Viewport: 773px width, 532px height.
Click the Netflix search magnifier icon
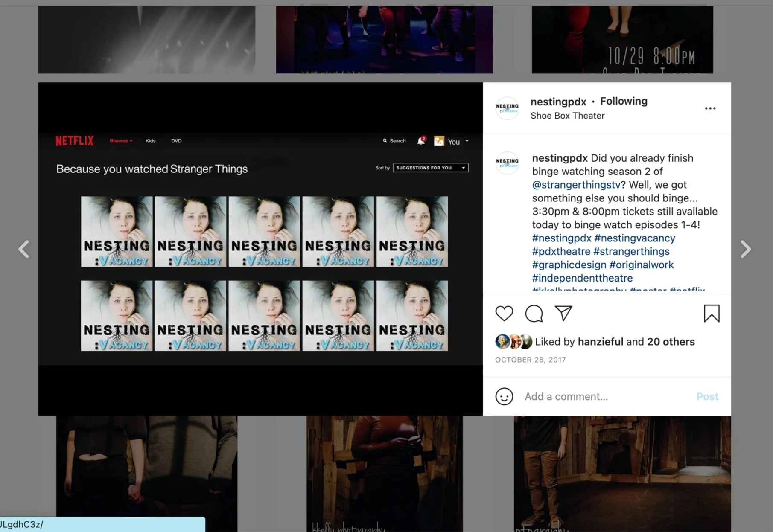click(x=385, y=140)
